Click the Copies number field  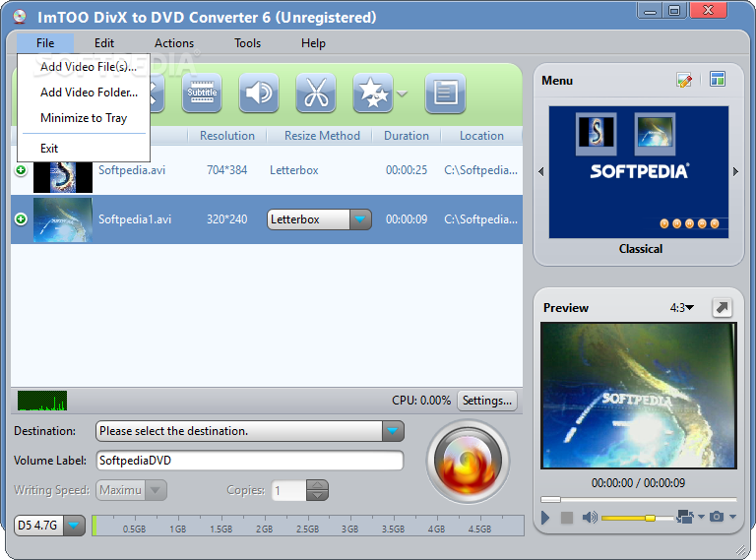click(288, 490)
